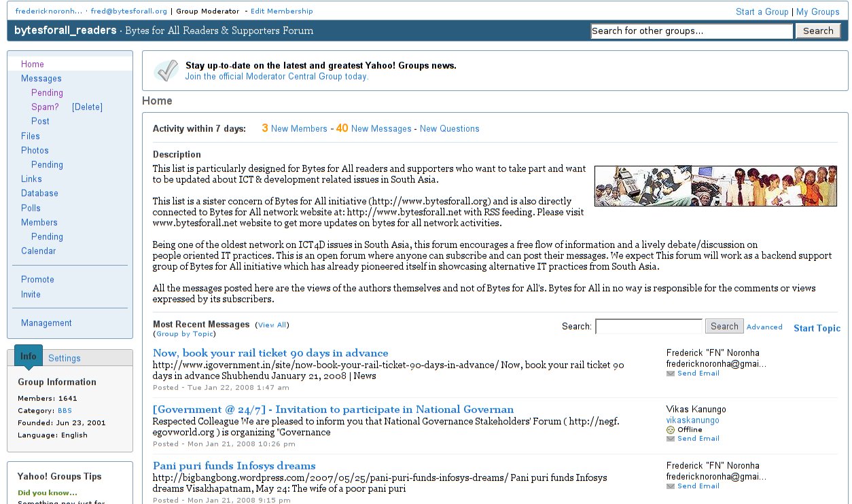852x504 pixels.
Task: Open the Spam? folder link
Action: point(45,107)
